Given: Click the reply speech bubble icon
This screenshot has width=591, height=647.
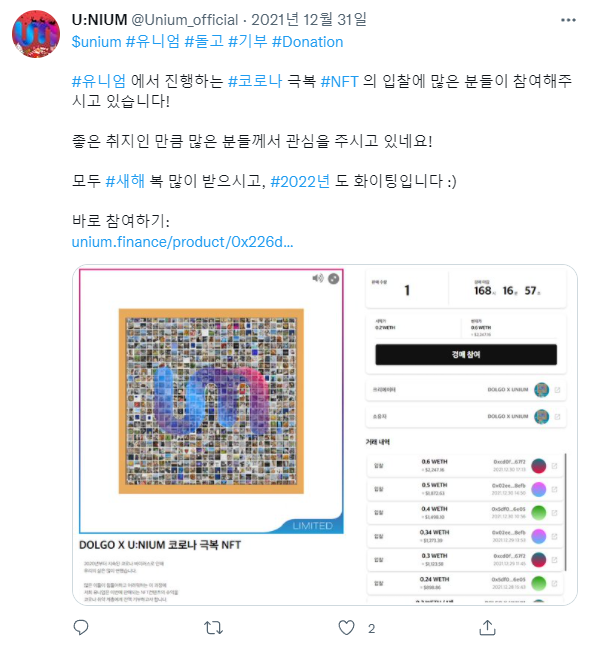Looking at the screenshot, I should (x=81, y=627).
